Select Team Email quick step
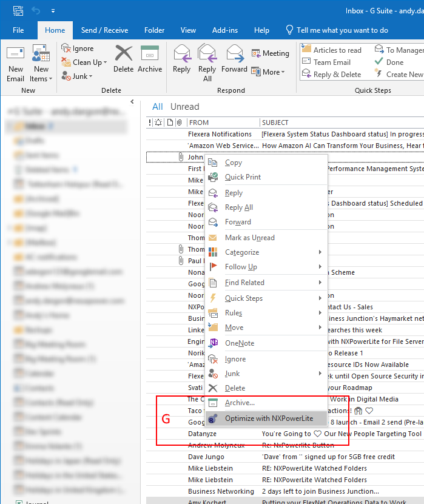Viewport: 424px width, 504px height. pos(326,62)
